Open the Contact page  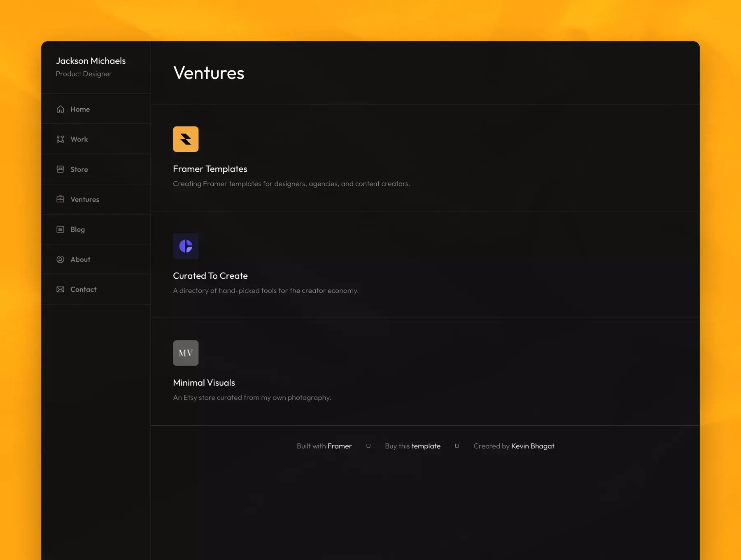pyautogui.click(x=96, y=289)
